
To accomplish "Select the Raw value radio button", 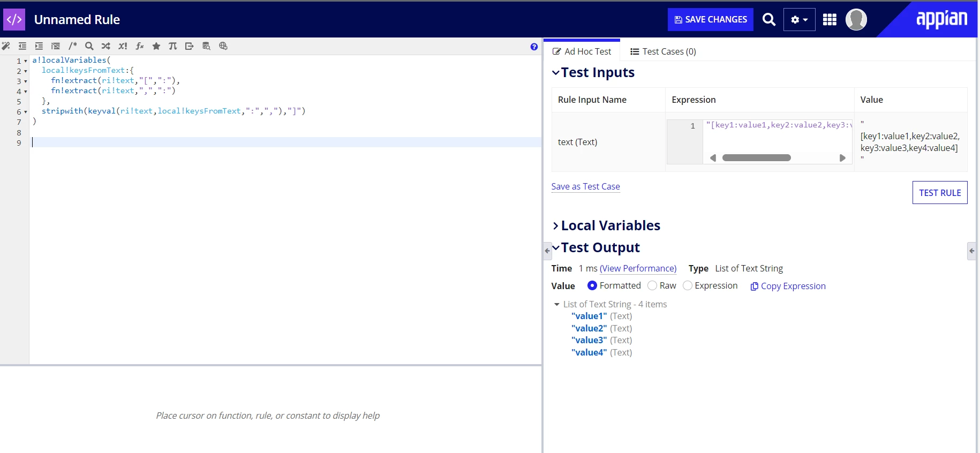I will pos(652,285).
